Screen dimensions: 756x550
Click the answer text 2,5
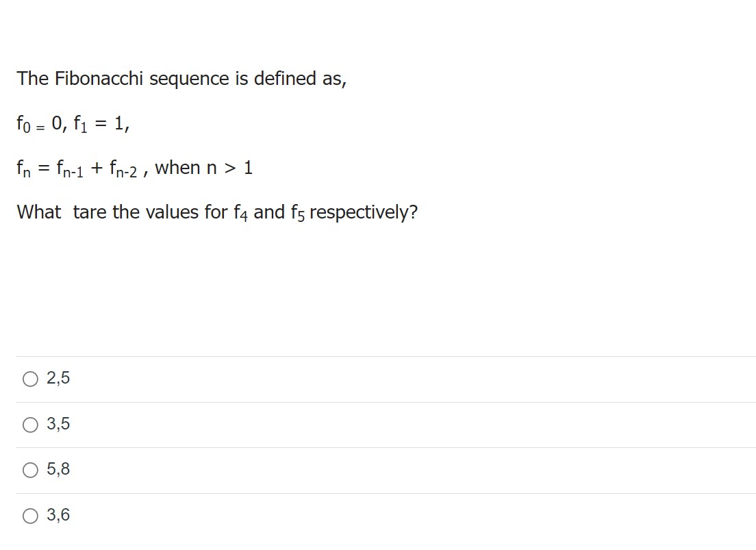pyautogui.click(x=57, y=377)
